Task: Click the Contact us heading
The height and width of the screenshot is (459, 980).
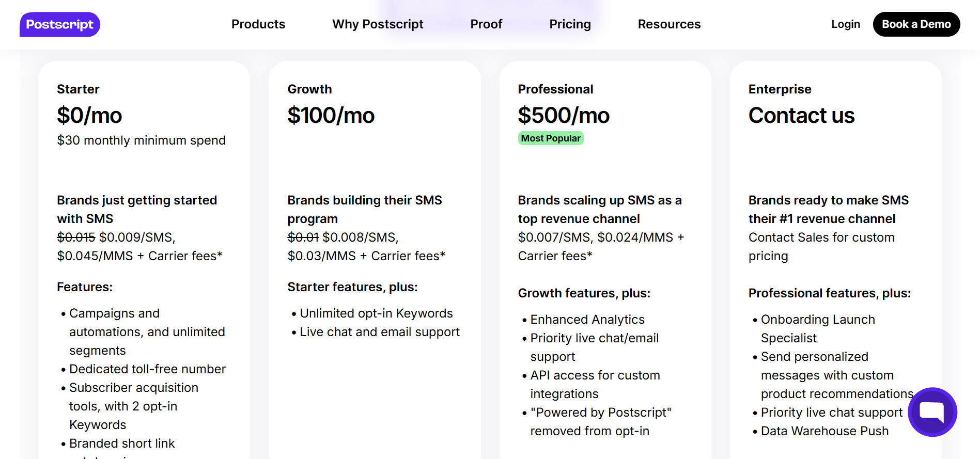Action: click(801, 115)
